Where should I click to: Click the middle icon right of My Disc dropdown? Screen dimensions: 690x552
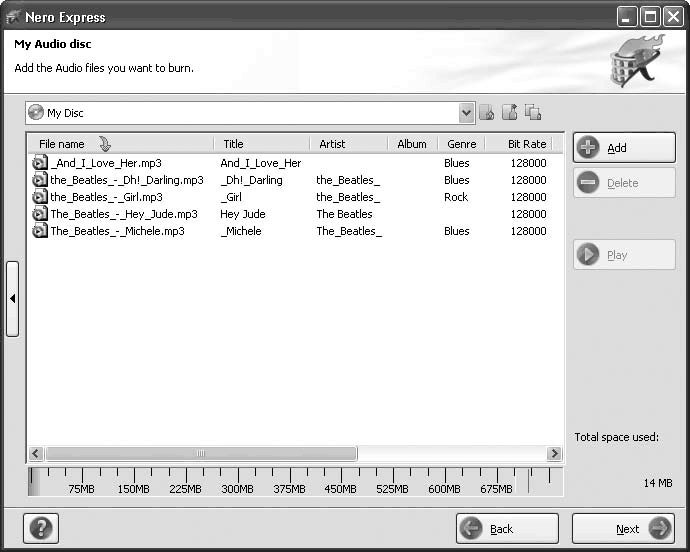[x=510, y=113]
